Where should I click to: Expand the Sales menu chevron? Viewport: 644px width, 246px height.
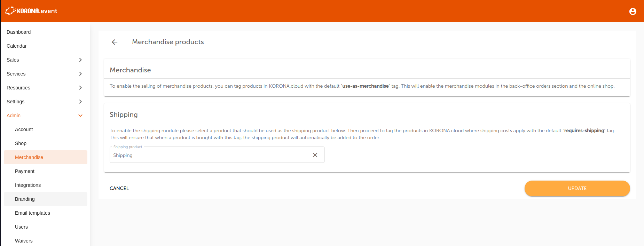coord(80,60)
